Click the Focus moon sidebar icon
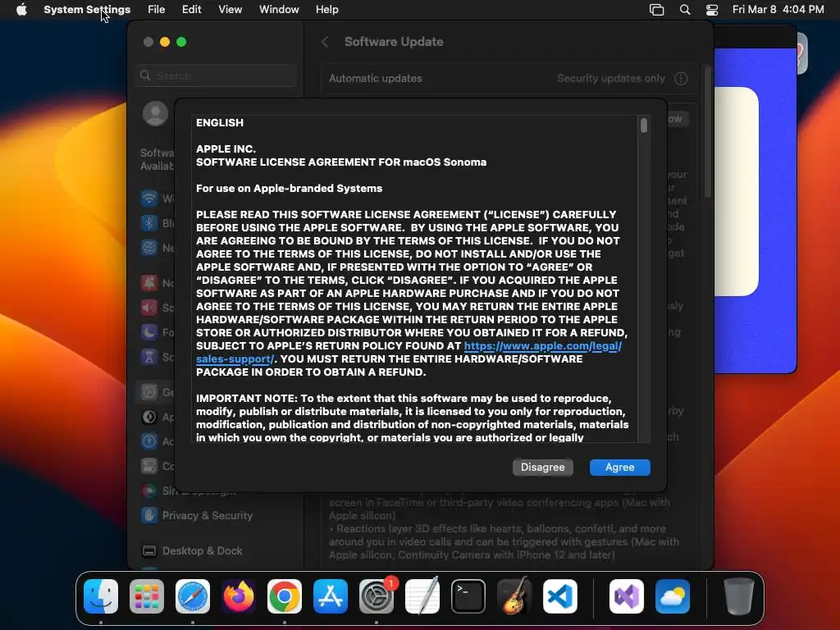Image resolution: width=840 pixels, height=630 pixels. click(x=149, y=332)
